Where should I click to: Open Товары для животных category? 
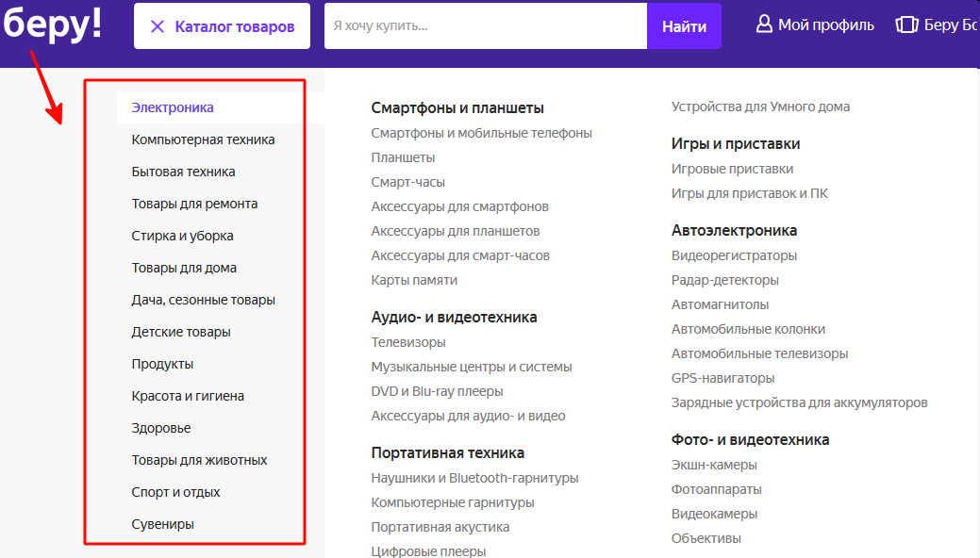199,460
